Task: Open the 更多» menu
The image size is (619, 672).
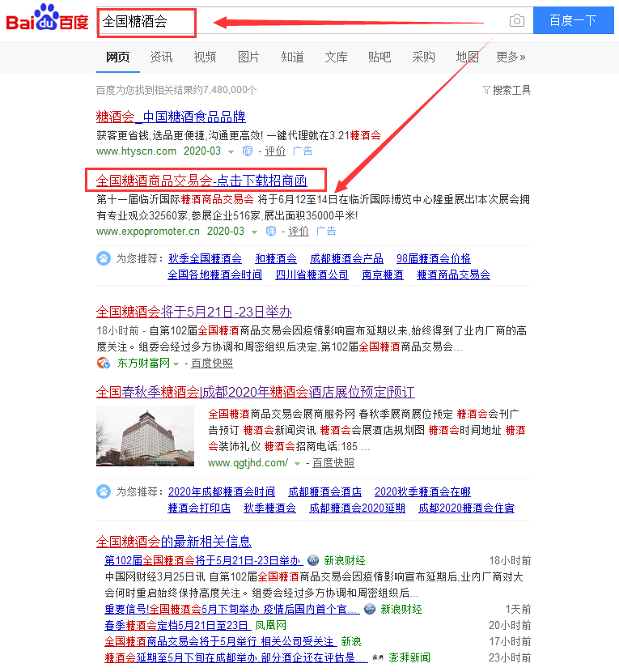Action: [511, 57]
